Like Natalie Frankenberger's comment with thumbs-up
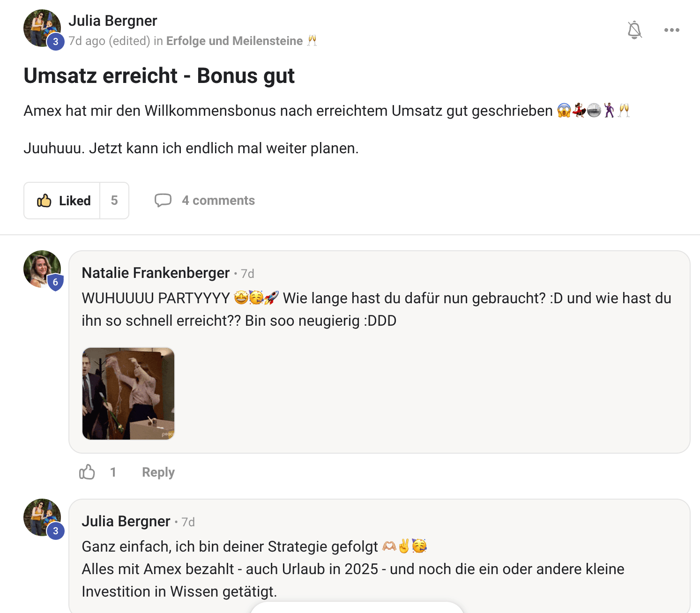The image size is (700, 613). click(x=87, y=472)
